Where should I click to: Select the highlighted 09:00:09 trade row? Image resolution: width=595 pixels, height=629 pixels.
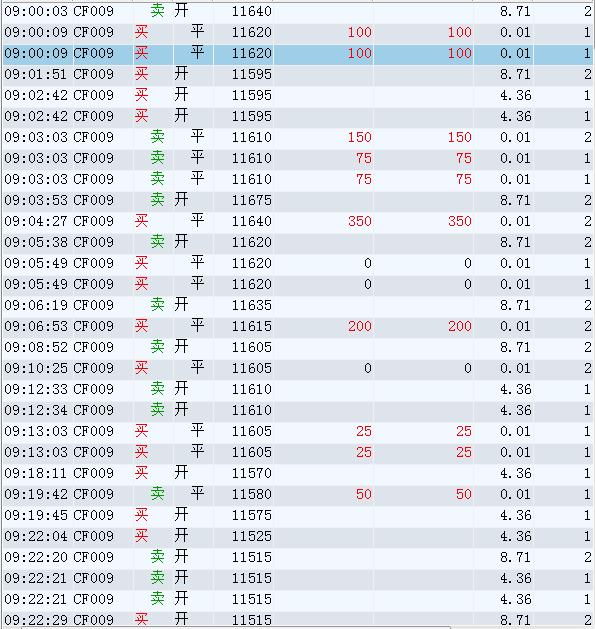(x=298, y=54)
